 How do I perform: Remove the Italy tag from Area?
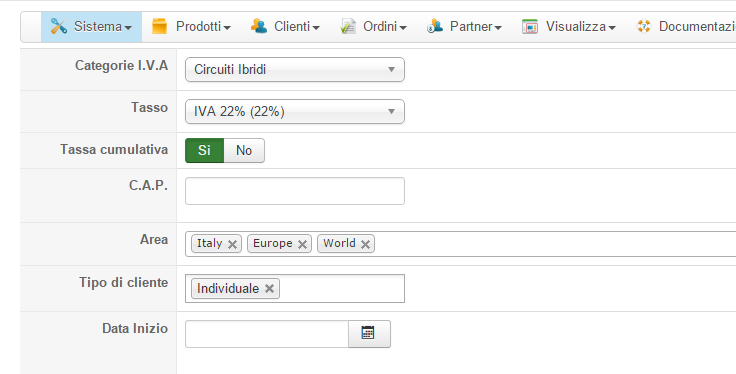coord(232,244)
